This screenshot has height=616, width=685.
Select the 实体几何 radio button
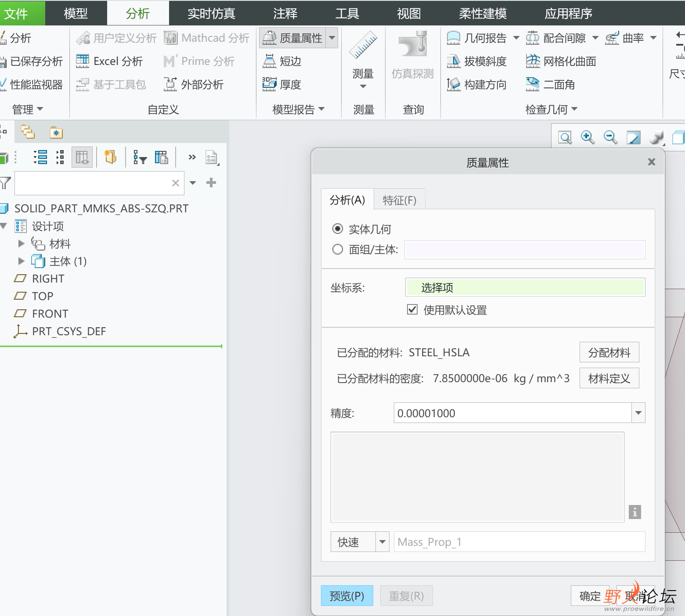(x=337, y=229)
